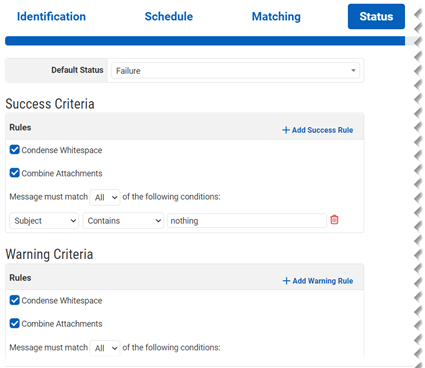Viewport: 425px width, 368px height.
Task: Uncheck Condense Whitespace under Success Criteria
Action: (14, 150)
